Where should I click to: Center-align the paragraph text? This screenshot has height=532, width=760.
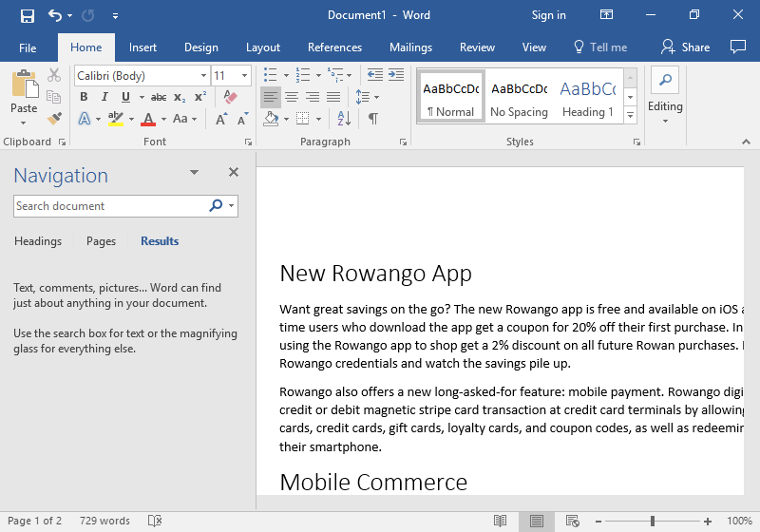pos(292,97)
